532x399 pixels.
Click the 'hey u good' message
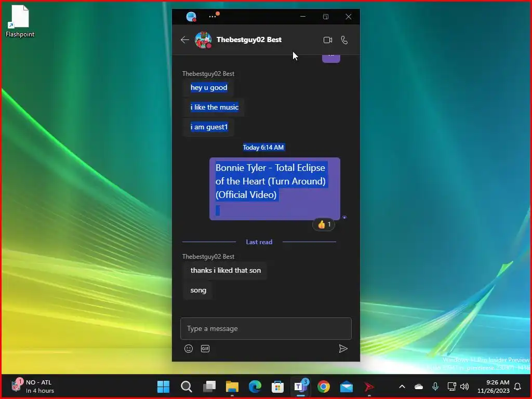[x=209, y=87]
